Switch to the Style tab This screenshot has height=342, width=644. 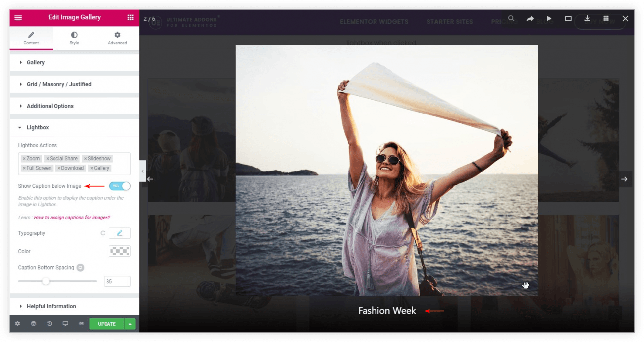pyautogui.click(x=74, y=38)
